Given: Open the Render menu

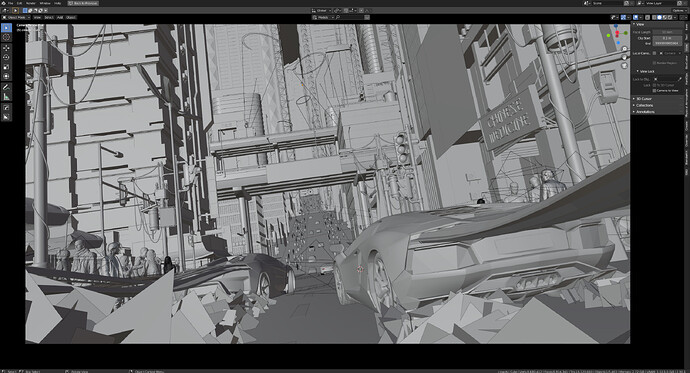Looking at the screenshot, I should (x=30, y=3).
